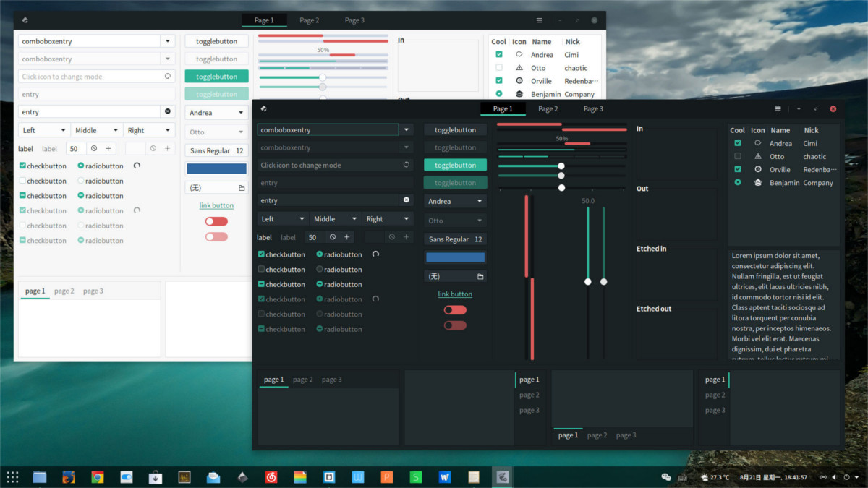Click the link button
The width and height of the screenshot is (868, 488).
coord(454,294)
